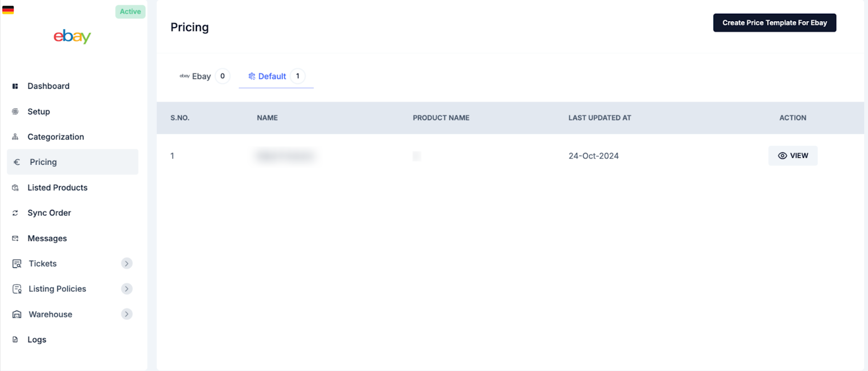The image size is (868, 371).
Task: Open Warehouse menu label
Action: point(50,314)
